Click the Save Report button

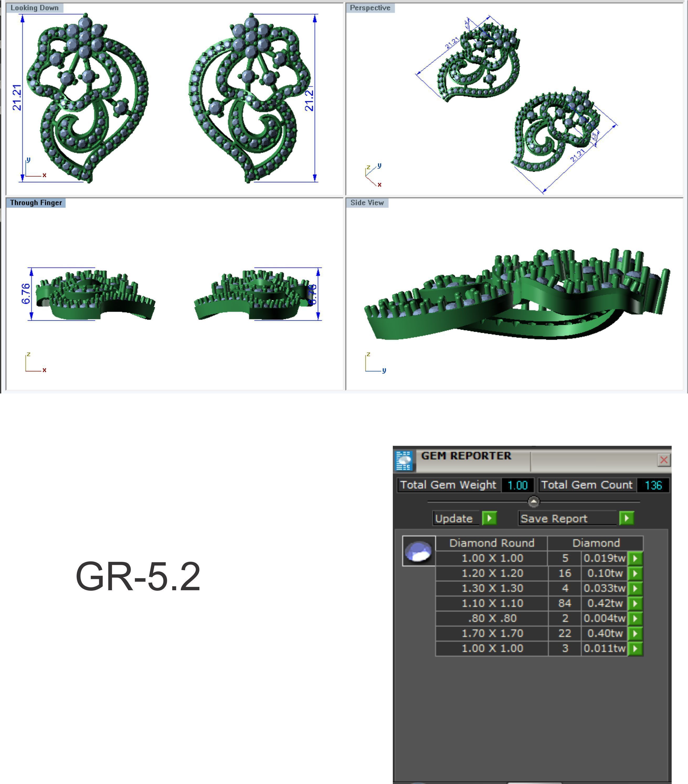(x=568, y=518)
